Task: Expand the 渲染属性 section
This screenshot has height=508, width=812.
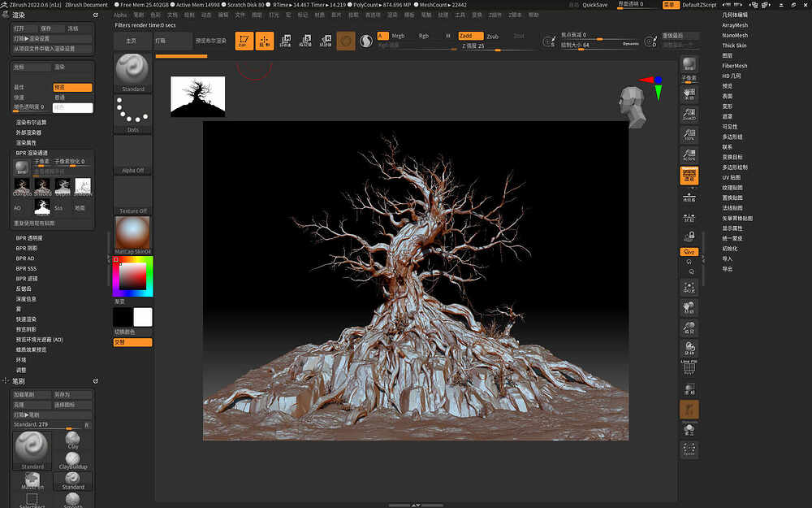Action: pos(26,142)
